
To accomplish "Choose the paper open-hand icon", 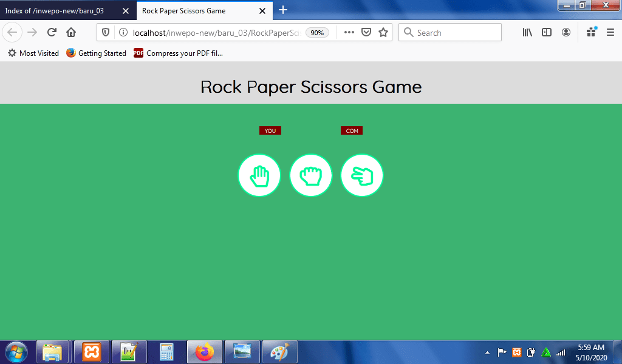I will point(259,175).
